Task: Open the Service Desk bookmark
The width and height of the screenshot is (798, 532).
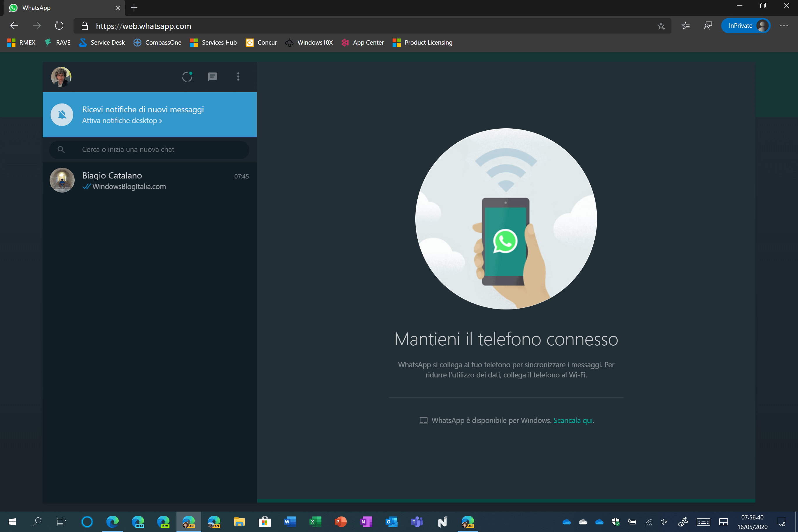Action: point(102,42)
